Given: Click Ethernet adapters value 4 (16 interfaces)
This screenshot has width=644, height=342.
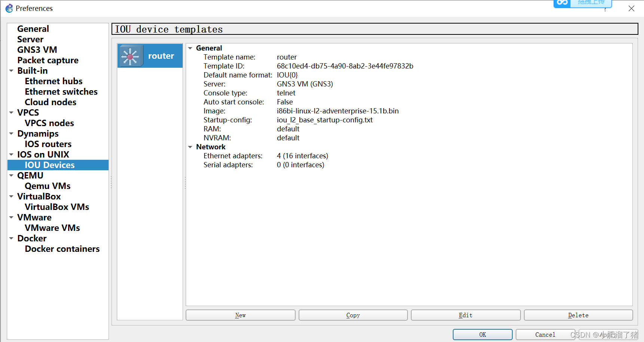Looking at the screenshot, I should tap(302, 156).
